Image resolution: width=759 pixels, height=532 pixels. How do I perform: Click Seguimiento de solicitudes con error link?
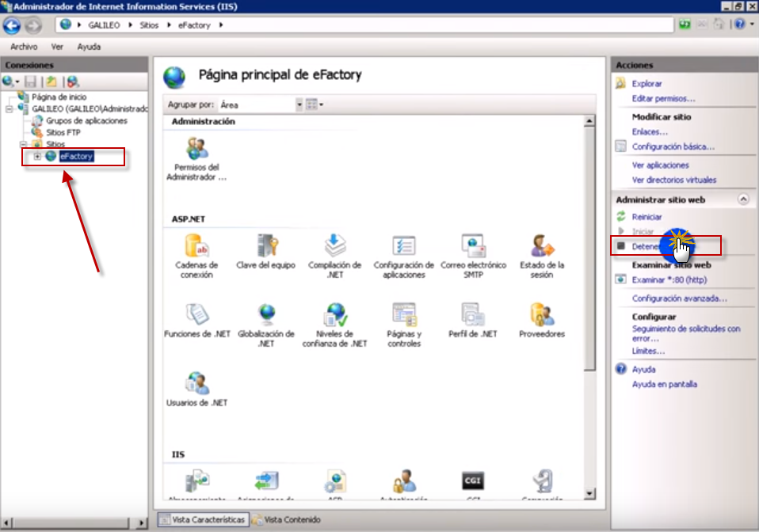pos(686,333)
